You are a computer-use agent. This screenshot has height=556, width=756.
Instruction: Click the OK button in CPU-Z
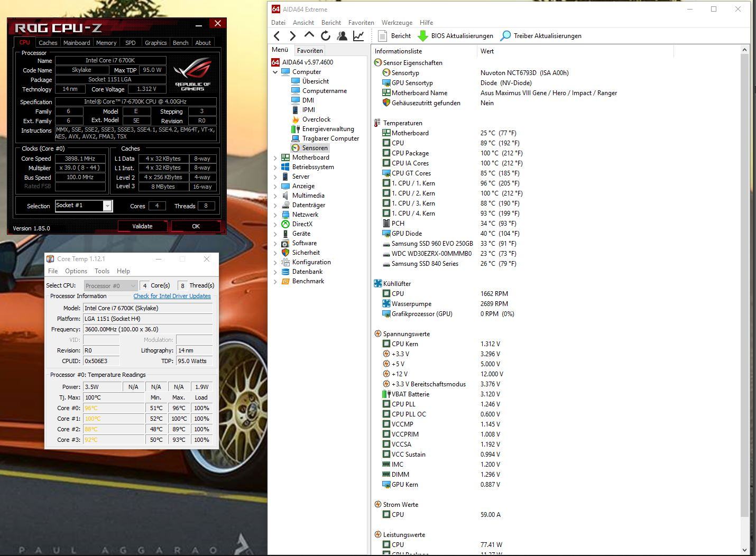click(196, 226)
